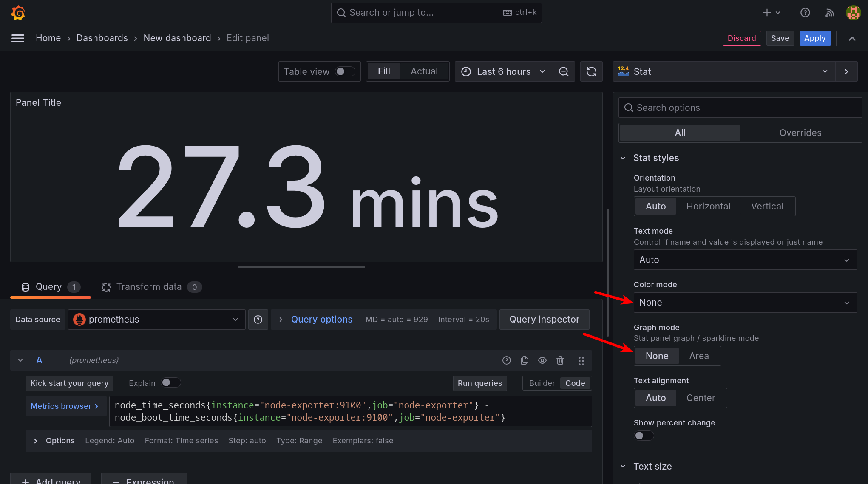Toggle query A visibility eye icon
The image size is (868, 484).
(542, 360)
